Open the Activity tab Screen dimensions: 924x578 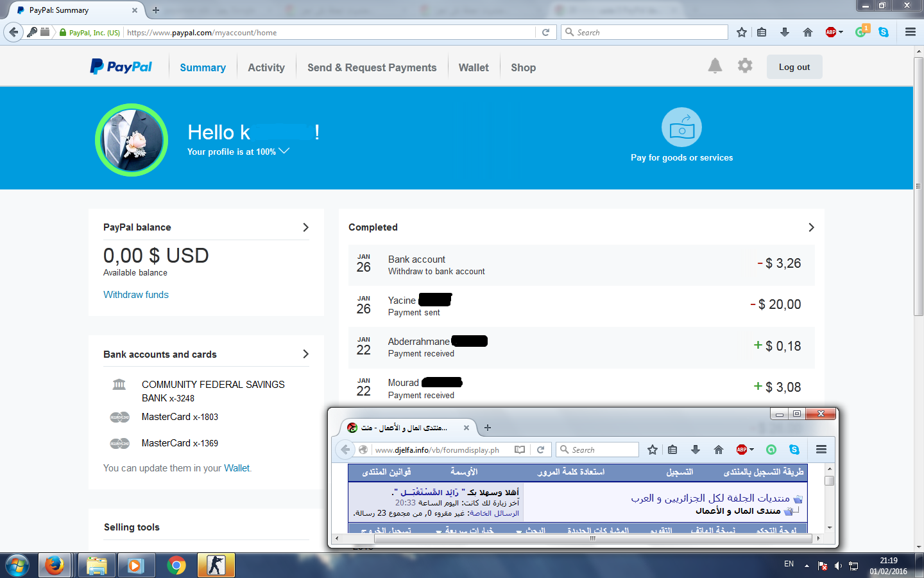(x=266, y=67)
